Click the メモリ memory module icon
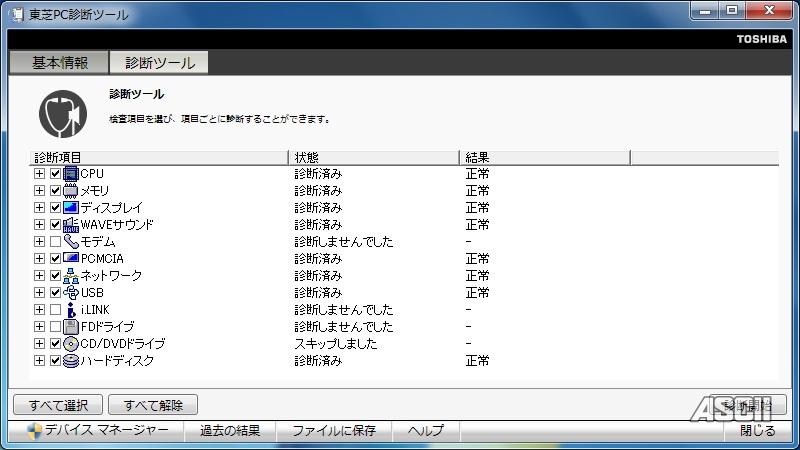The height and width of the screenshot is (450, 800). (x=71, y=191)
